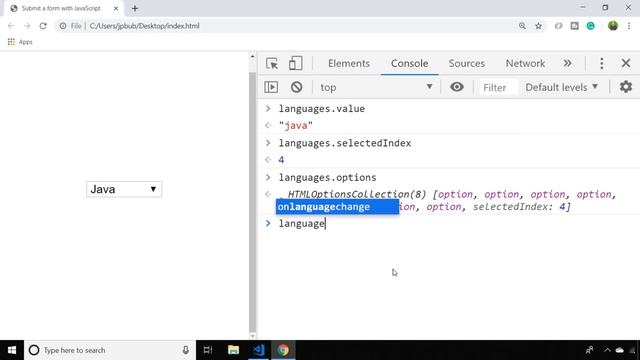The height and width of the screenshot is (360, 640).
Task: Click the browser forward arrow
Action: tap(27, 26)
